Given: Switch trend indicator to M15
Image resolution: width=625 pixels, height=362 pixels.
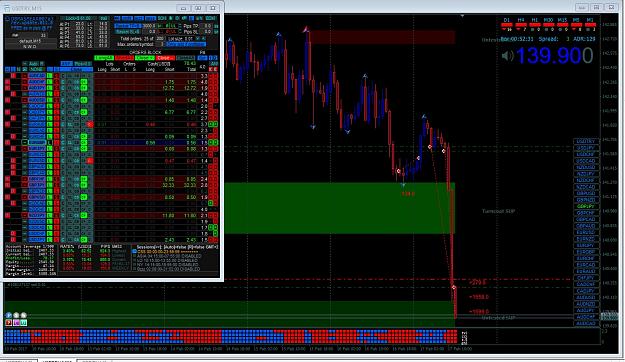Looking at the screenshot, I should [562, 20].
